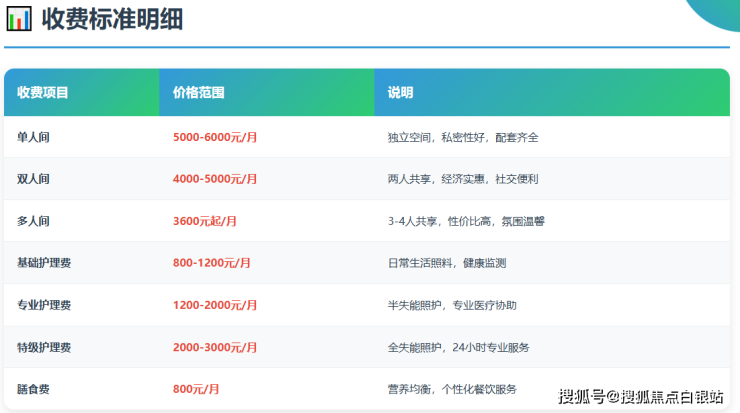Select the 说明 column header
This screenshot has height=413, width=740.
[400, 92]
